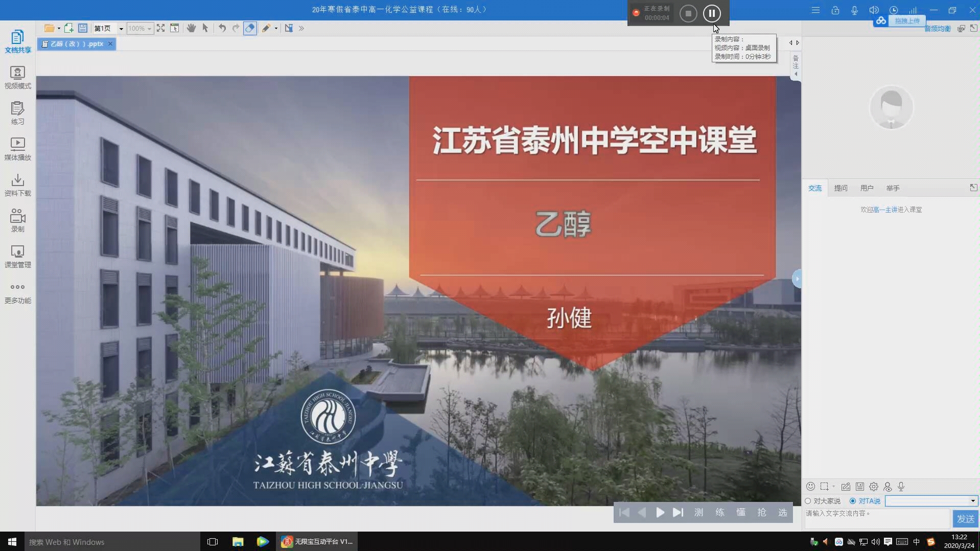Close the 乙醇（改）.pptx tab

click(x=110, y=44)
